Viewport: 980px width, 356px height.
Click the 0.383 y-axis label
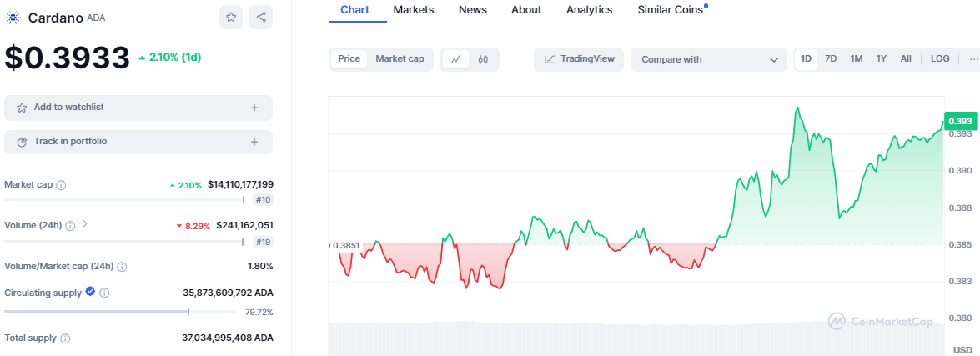click(x=959, y=281)
